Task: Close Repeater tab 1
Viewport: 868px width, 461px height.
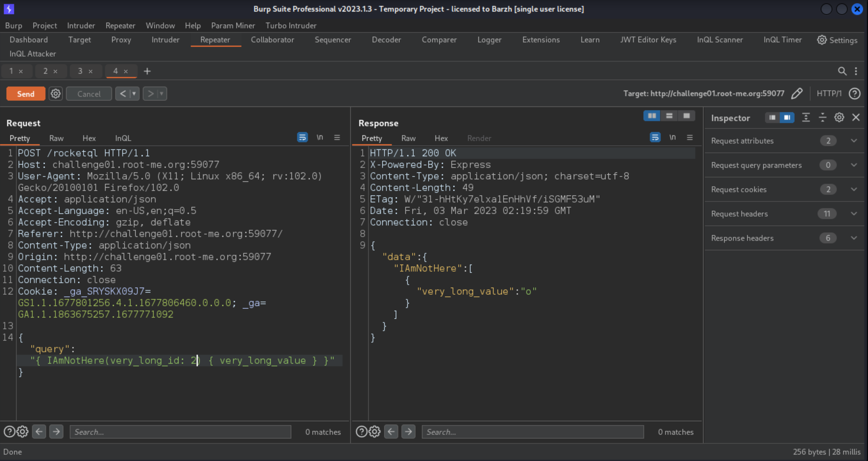Action: click(x=21, y=72)
